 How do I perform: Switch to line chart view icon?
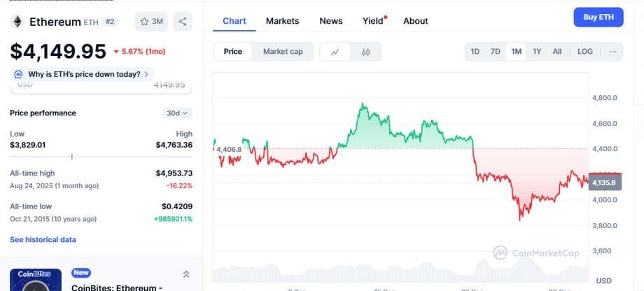pyautogui.click(x=335, y=52)
